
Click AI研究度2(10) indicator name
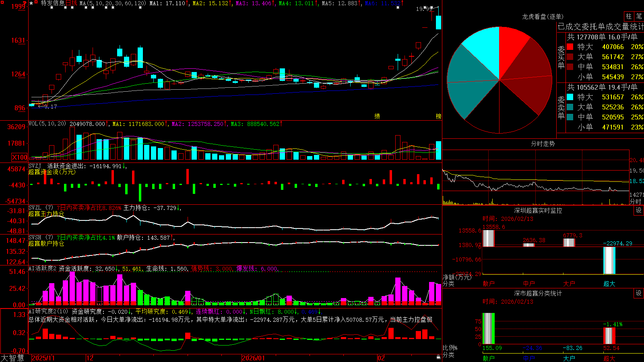[49, 311]
